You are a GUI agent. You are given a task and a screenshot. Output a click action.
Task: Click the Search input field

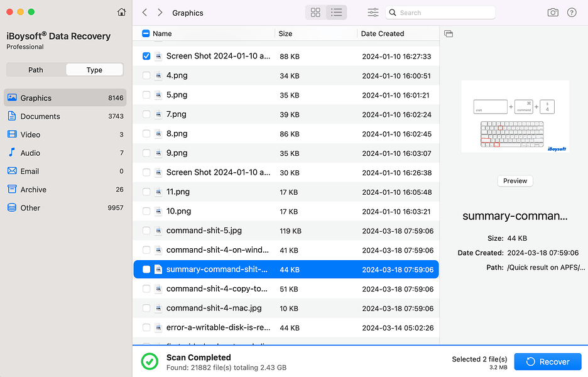click(440, 13)
